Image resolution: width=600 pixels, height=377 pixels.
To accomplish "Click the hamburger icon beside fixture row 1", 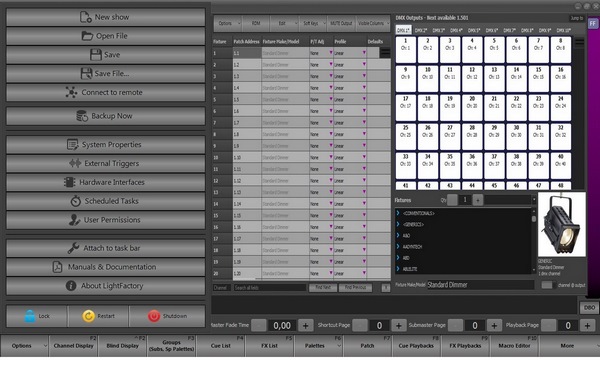I will (x=385, y=53).
